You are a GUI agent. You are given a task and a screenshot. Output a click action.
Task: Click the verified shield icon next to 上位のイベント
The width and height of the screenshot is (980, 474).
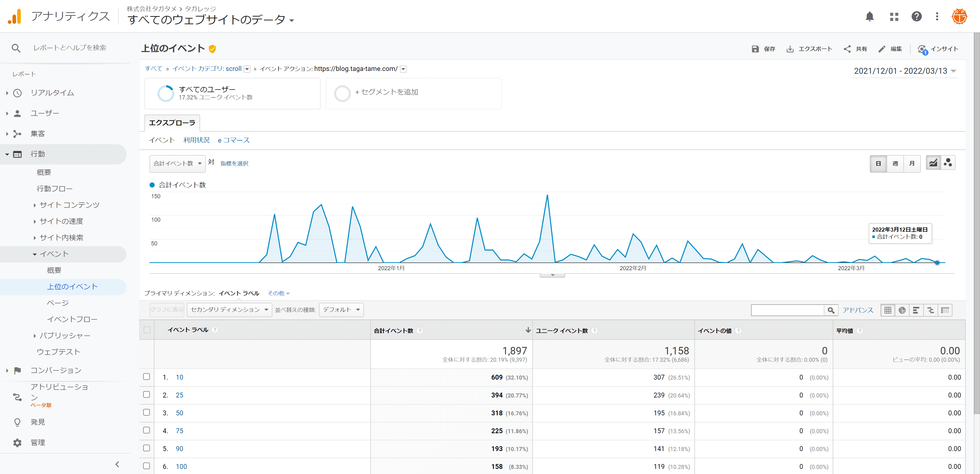[x=212, y=49]
